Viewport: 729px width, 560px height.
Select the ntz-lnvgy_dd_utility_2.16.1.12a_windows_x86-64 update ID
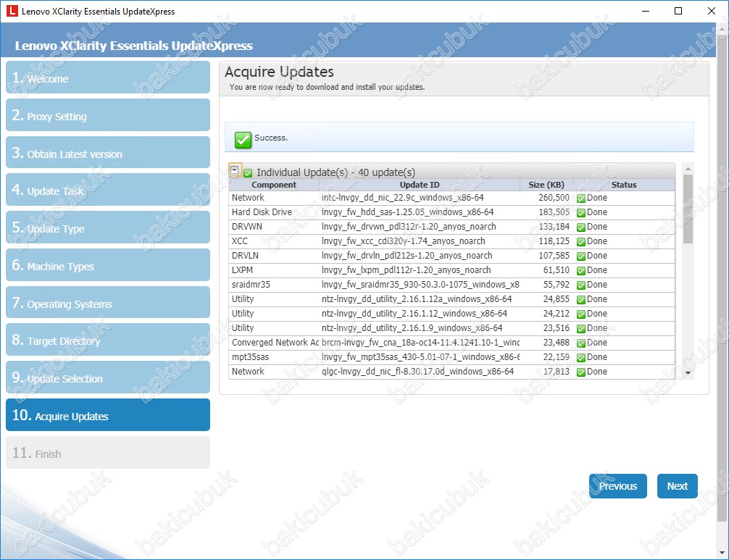click(417, 299)
